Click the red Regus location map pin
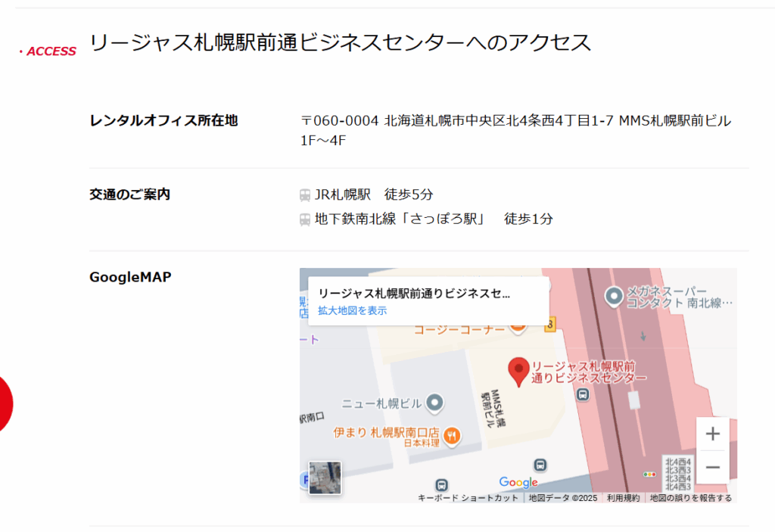This screenshot has width=775, height=532. point(518,371)
